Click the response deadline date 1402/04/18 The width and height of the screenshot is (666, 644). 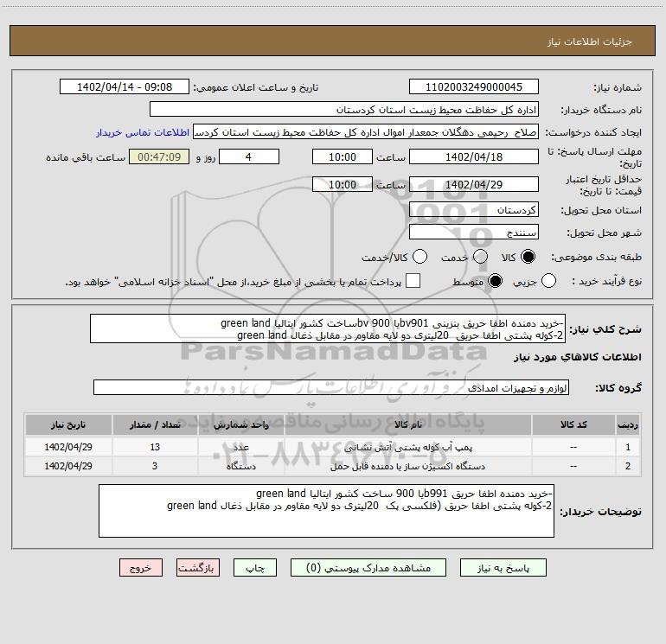click(474, 157)
